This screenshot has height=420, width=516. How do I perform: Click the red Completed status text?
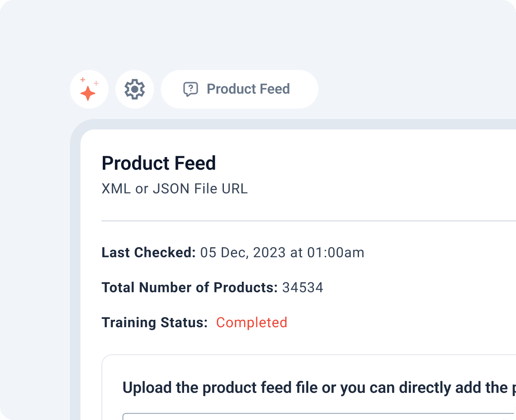tap(251, 322)
